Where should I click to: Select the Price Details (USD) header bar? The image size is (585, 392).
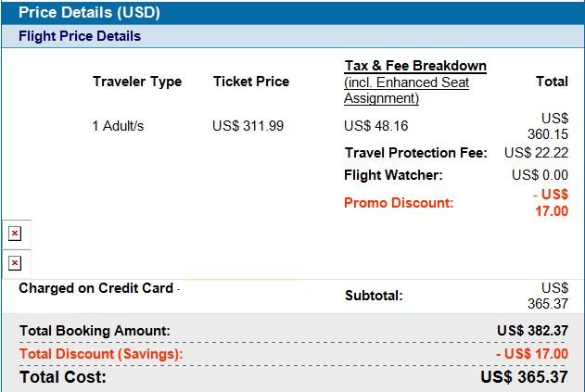(293, 12)
